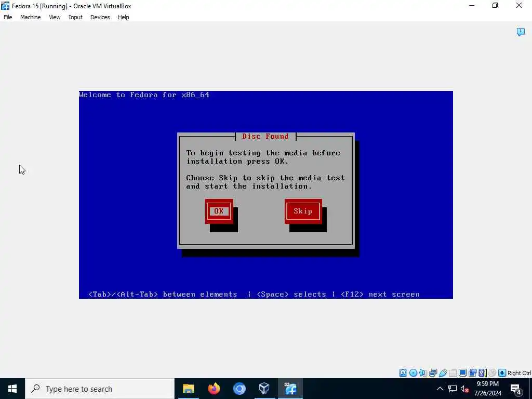The height and width of the screenshot is (399, 532).
Task: Click the USB devices indicator
Action: click(443, 373)
